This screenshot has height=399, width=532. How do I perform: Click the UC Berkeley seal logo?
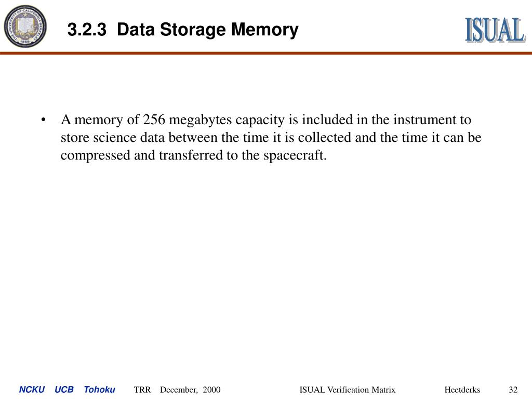25,26
